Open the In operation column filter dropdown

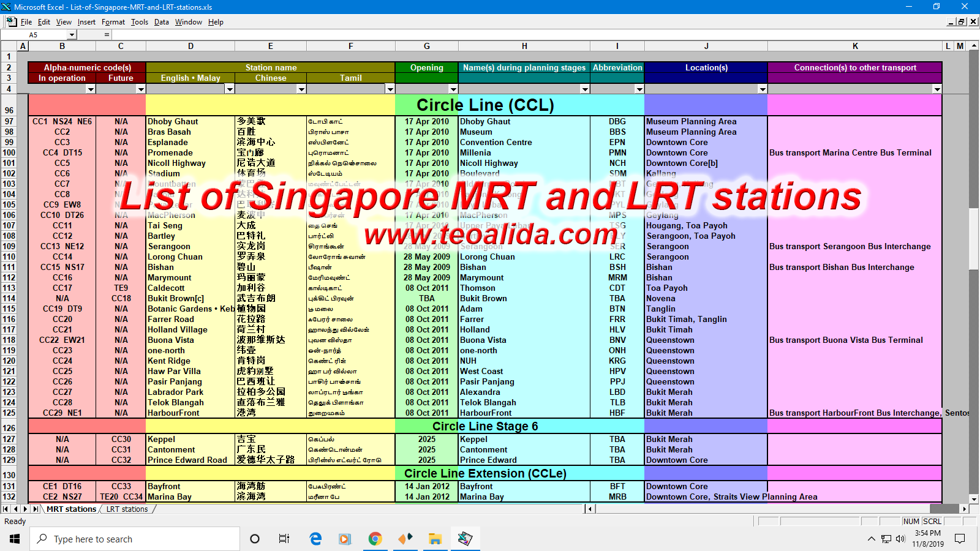tap(91, 89)
